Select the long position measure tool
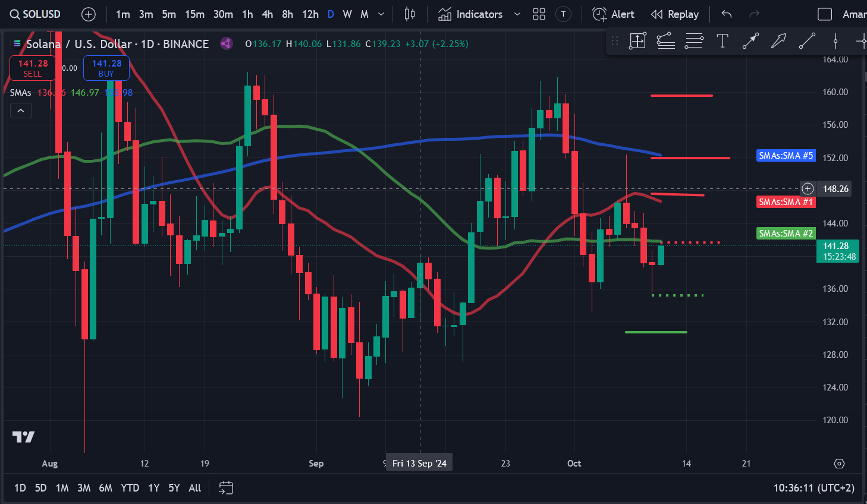Screen dimensions: 867x504 point(637,41)
